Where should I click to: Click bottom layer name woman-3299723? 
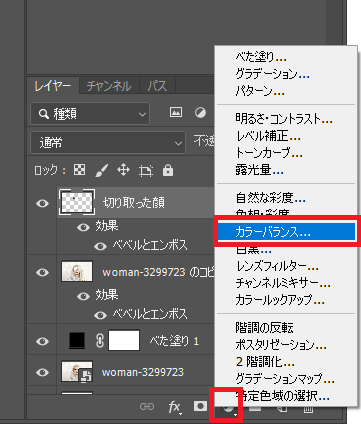click(x=143, y=372)
